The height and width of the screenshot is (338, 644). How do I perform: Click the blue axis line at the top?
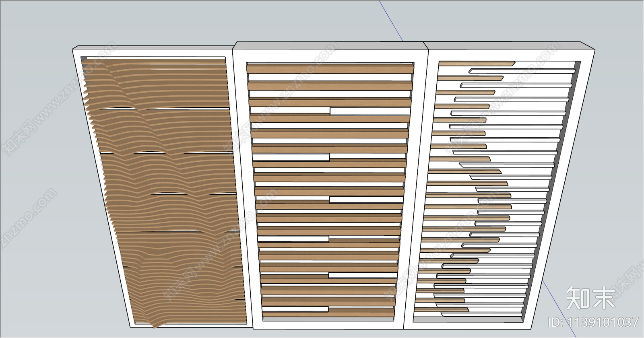point(391,20)
